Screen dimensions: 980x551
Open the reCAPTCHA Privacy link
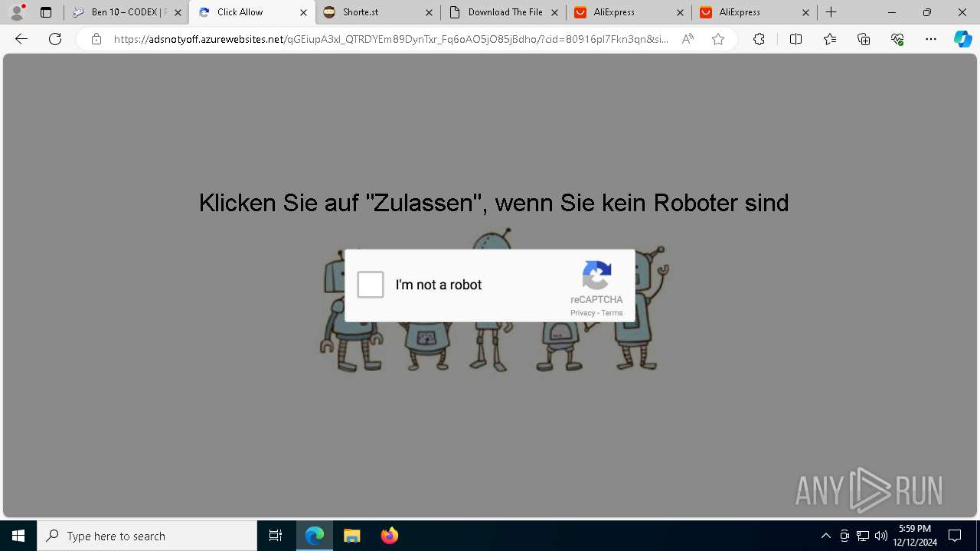(583, 313)
